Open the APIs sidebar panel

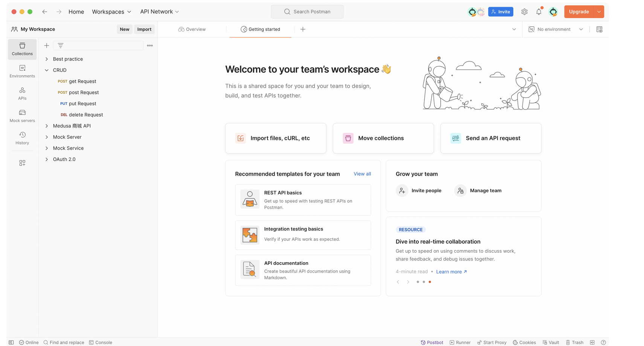[22, 94]
